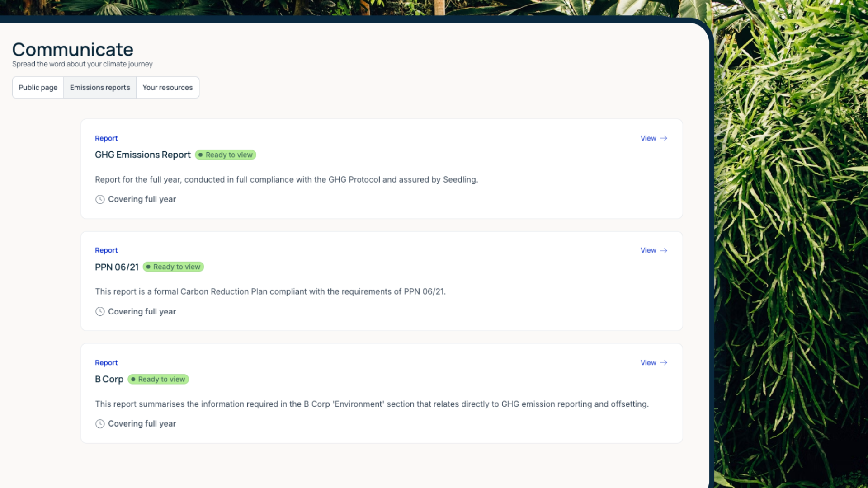Click the green status dot on GHG Emissions Report badge

click(x=201, y=155)
